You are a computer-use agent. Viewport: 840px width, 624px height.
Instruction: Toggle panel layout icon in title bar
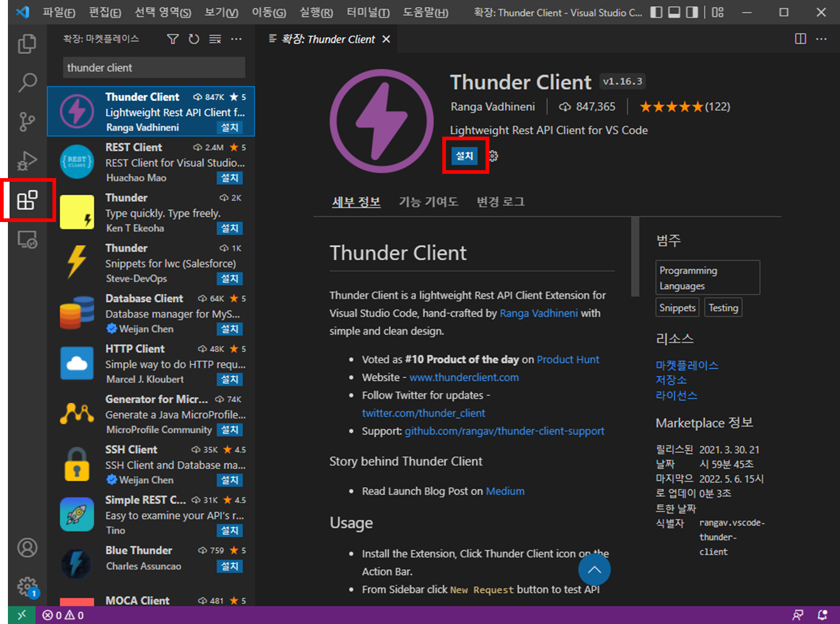(x=674, y=12)
